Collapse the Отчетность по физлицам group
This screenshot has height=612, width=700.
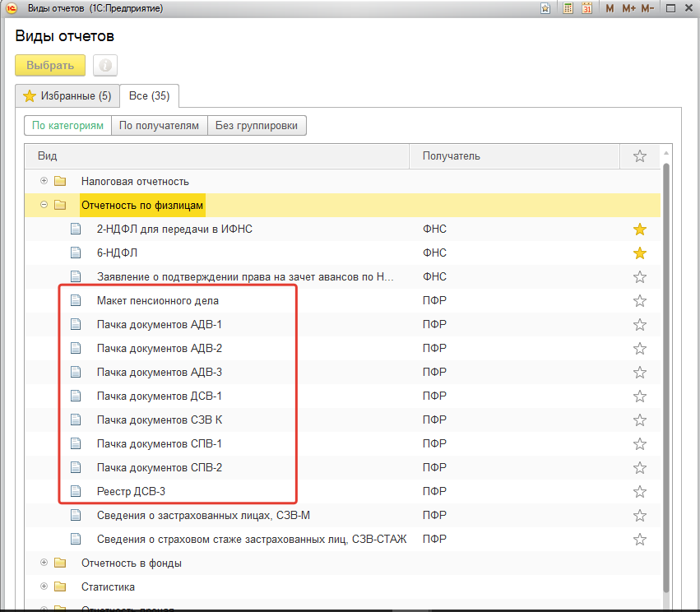[x=44, y=205]
